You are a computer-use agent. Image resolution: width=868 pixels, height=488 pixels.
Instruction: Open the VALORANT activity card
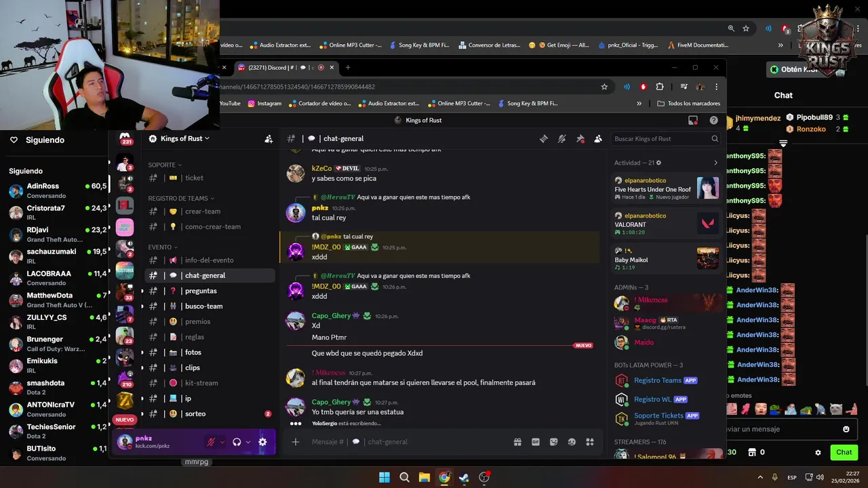coord(666,224)
